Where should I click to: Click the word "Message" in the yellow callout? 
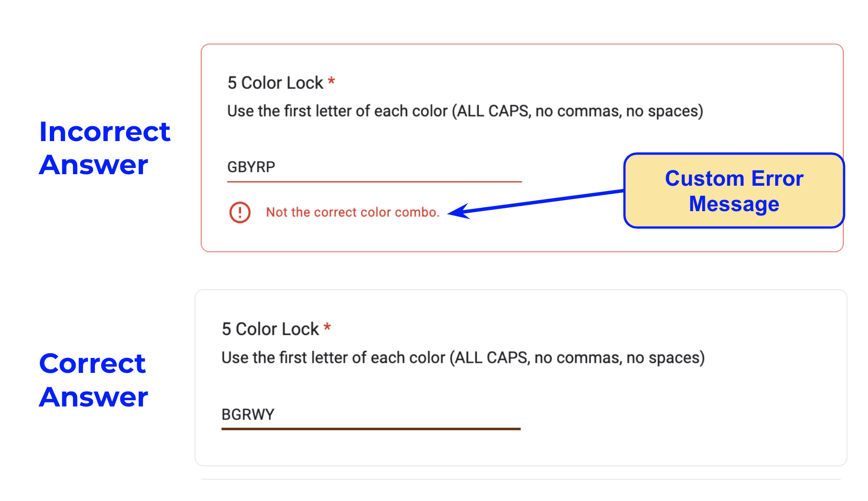click(x=734, y=204)
